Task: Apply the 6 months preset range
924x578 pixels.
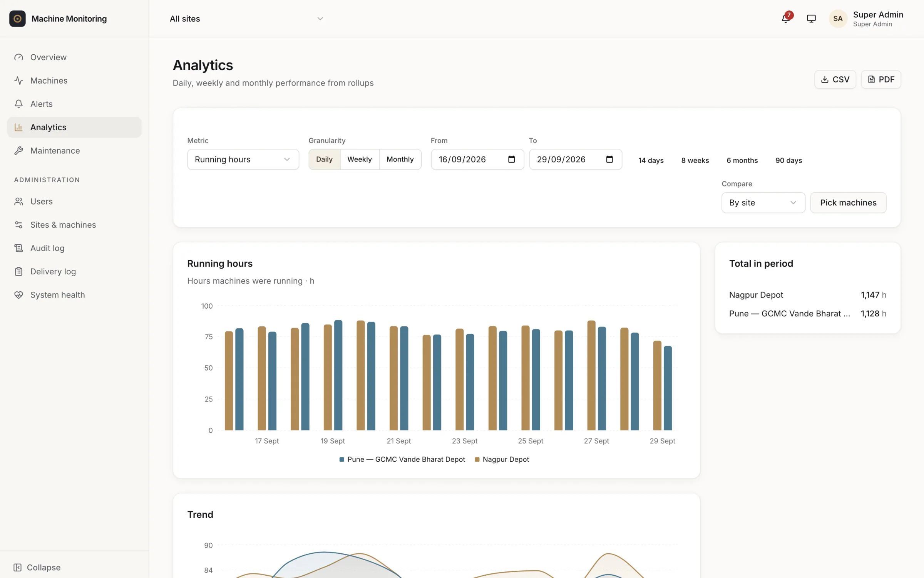Action: click(x=742, y=160)
